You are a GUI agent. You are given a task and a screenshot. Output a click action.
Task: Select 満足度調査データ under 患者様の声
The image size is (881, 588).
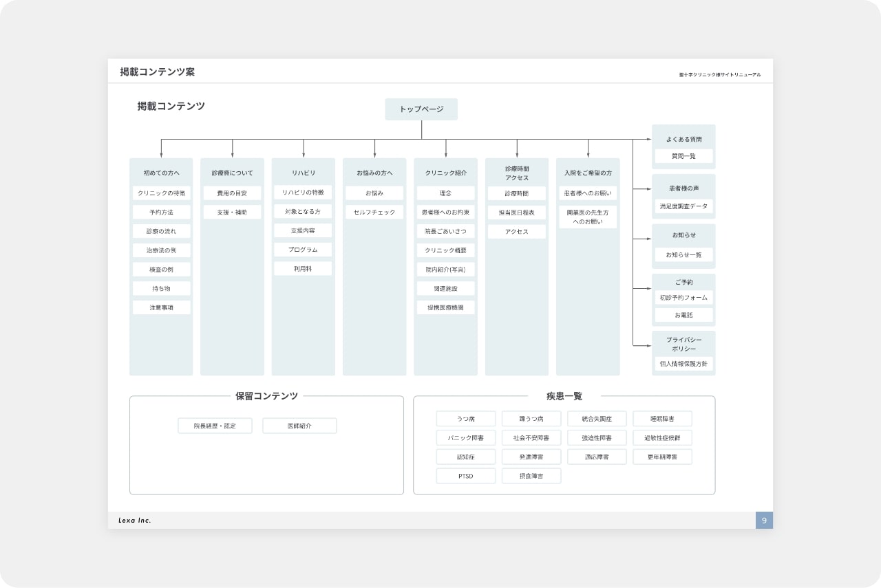(x=683, y=206)
